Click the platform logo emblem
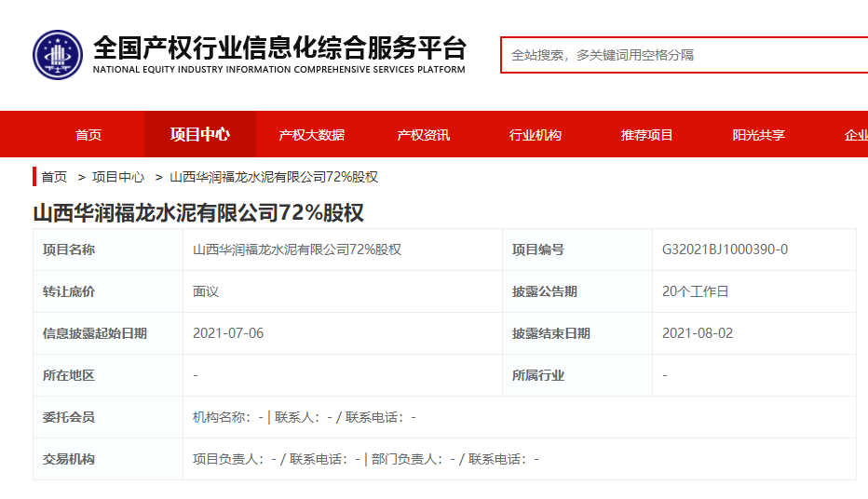Image resolution: width=868 pixels, height=499 pixels. [x=58, y=55]
